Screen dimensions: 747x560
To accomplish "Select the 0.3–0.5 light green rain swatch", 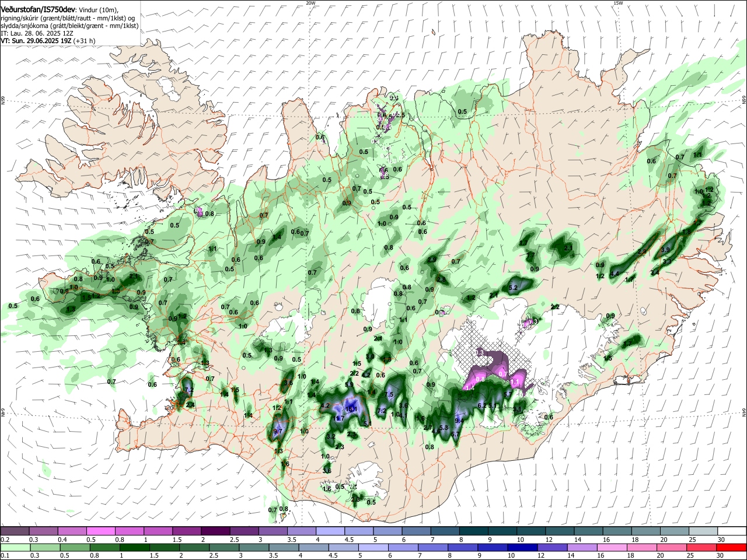I will point(44,547).
